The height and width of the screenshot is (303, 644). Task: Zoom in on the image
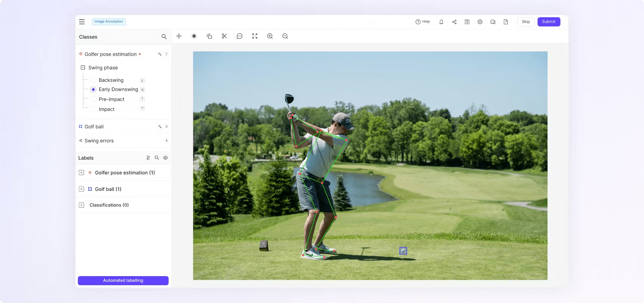tap(270, 36)
